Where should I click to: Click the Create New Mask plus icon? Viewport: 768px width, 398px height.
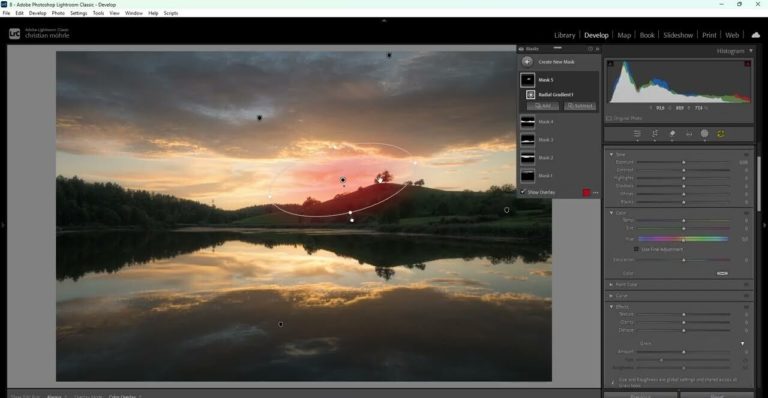point(527,62)
